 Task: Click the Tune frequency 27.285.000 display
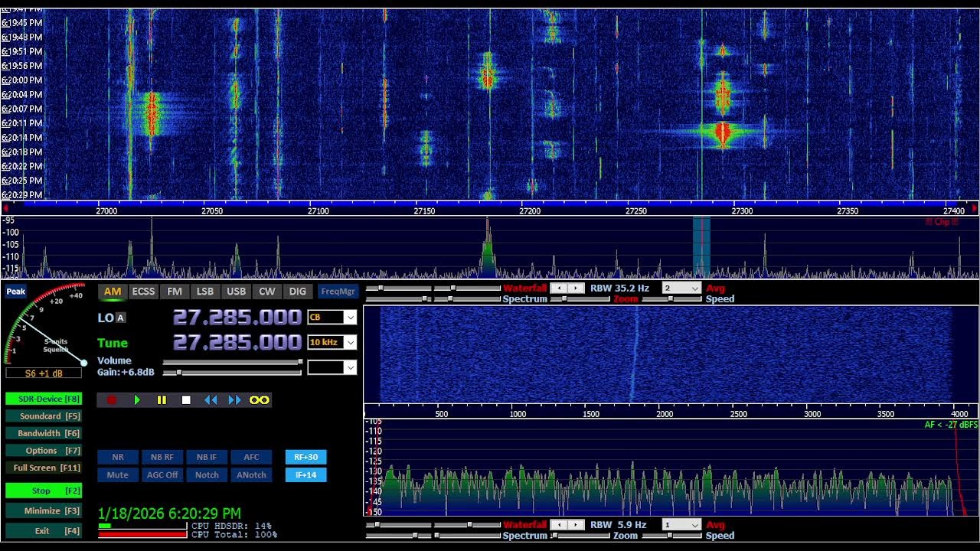point(237,342)
